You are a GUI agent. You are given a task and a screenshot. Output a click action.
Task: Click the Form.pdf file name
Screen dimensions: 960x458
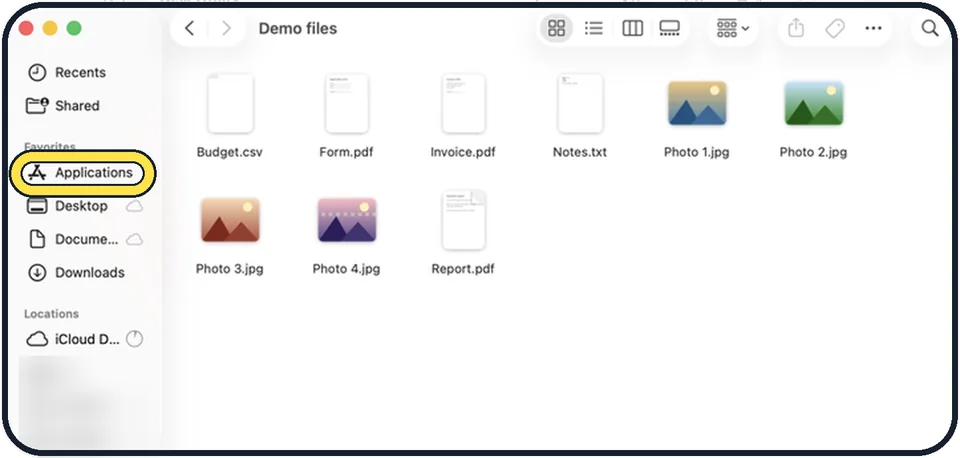[x=347, y=152]
